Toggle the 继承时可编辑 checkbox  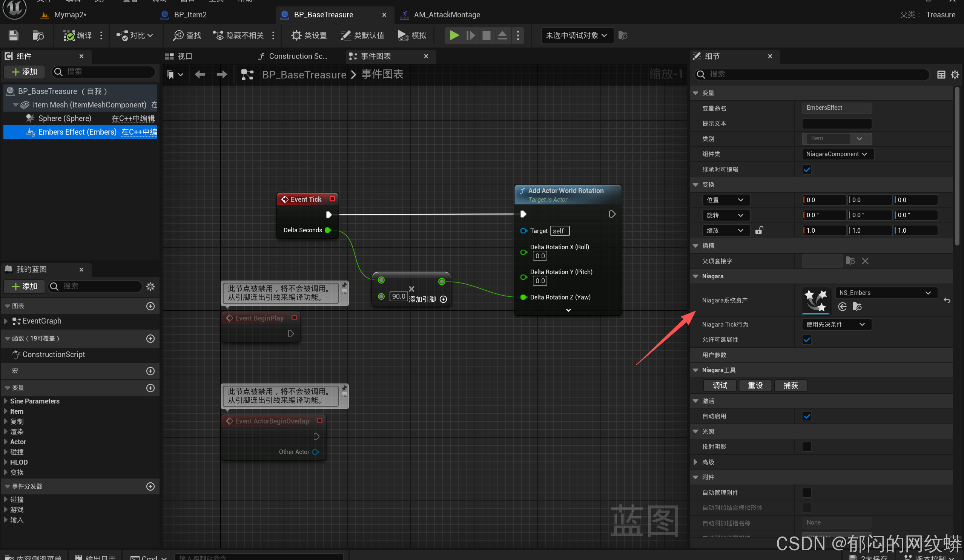[807, 169]
